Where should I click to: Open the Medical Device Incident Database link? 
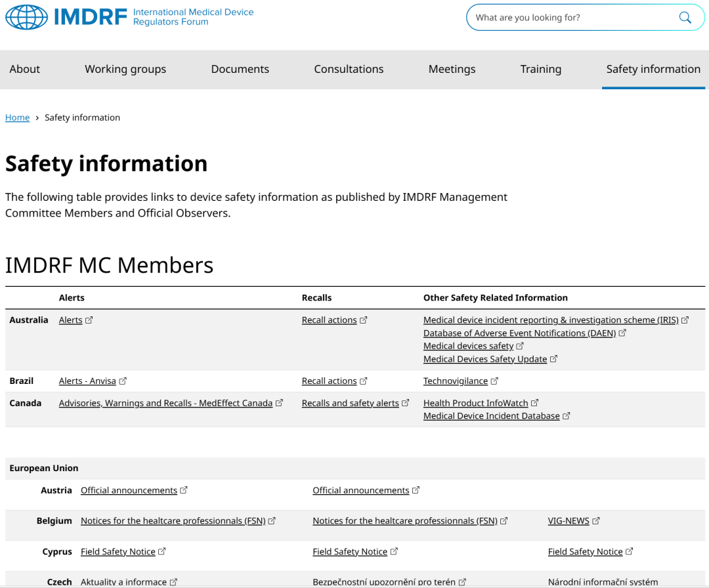[492, 416]
